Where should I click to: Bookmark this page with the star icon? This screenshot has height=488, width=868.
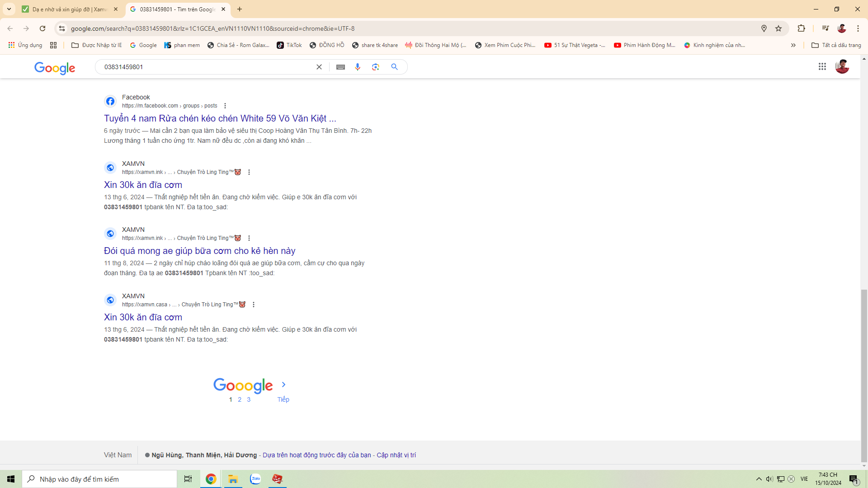pos(778,28)
